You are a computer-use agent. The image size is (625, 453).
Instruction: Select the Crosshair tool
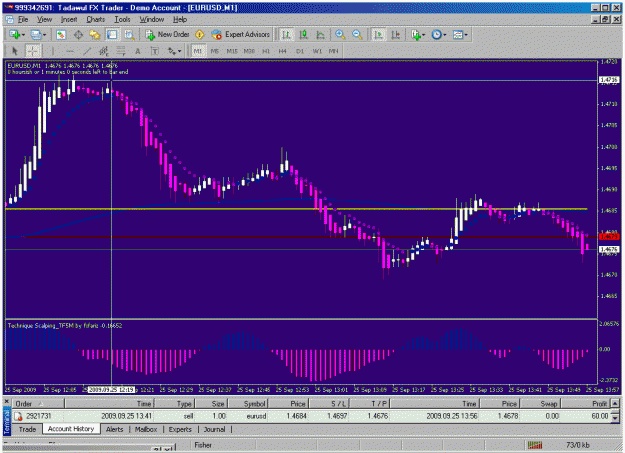pyautogui.click(x=33, y=51)
